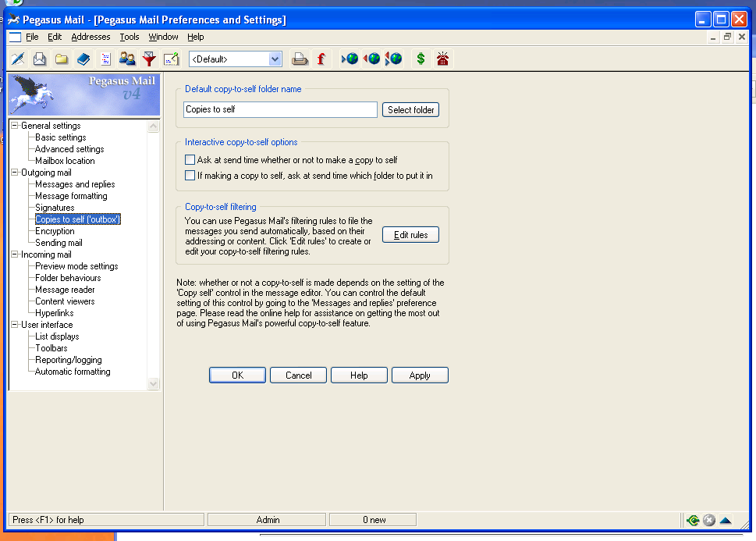756x541 pixels.
Task: Collapse the General settings tree node
Action: pos(15,126)
